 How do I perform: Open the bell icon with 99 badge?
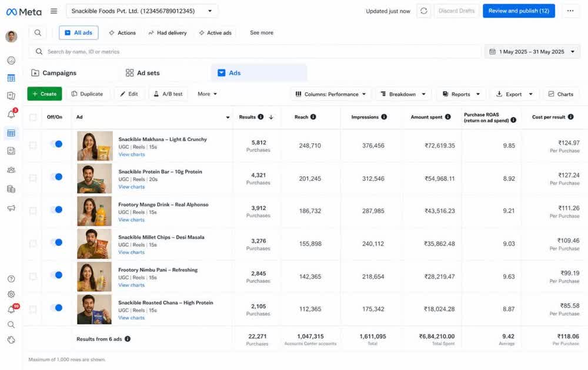pos(12,310)
